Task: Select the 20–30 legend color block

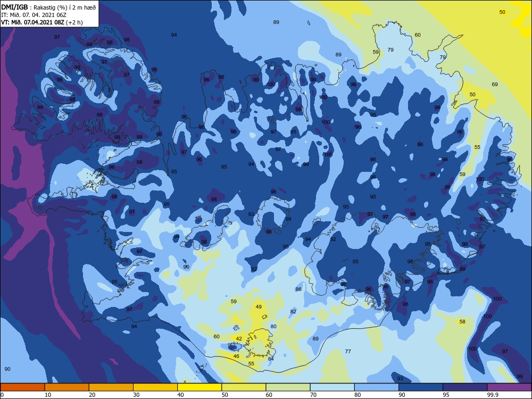Action: point(111,387)
